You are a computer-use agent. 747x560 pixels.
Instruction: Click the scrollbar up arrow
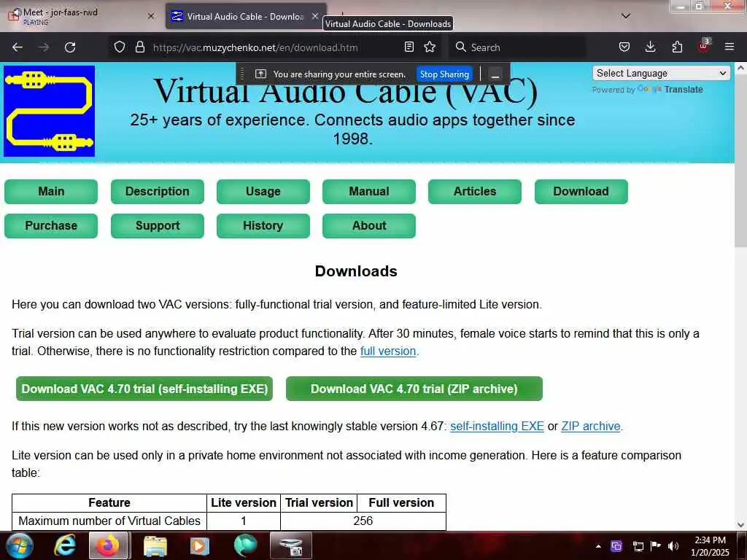tap(740, 68)
